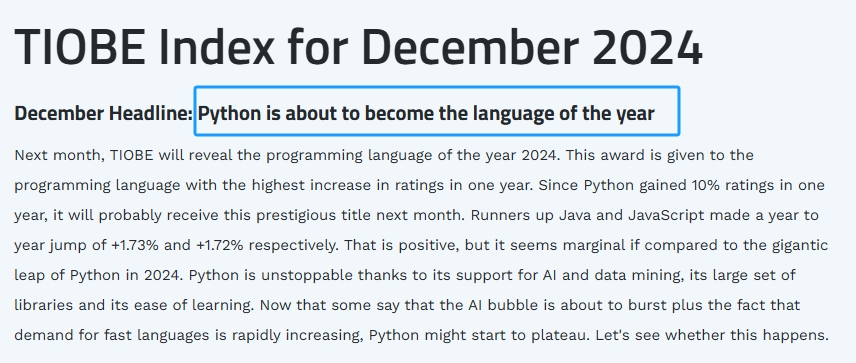The width and height of the screenshot is (856, 363).
Task: Click the '+1.73%' figure in the paragraph
Action: (135, 246)
